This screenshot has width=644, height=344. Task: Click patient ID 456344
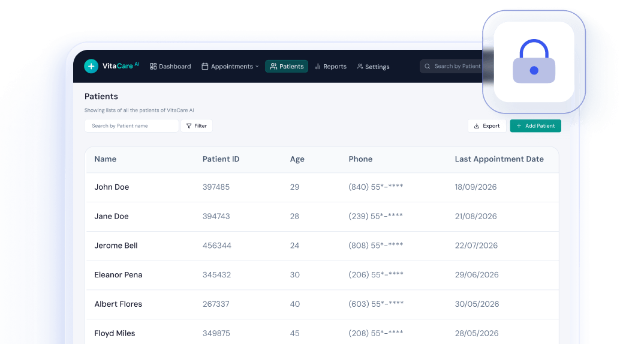pos(217,246)
